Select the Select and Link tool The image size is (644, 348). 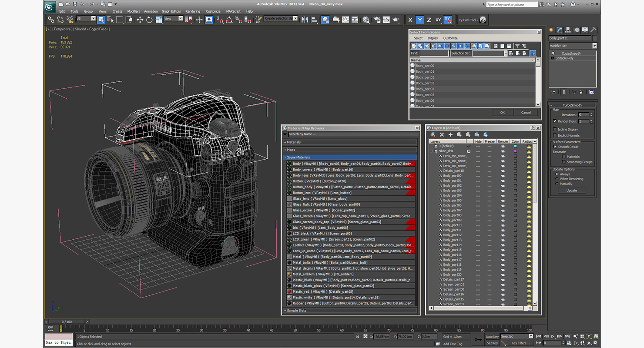point(51,20)
